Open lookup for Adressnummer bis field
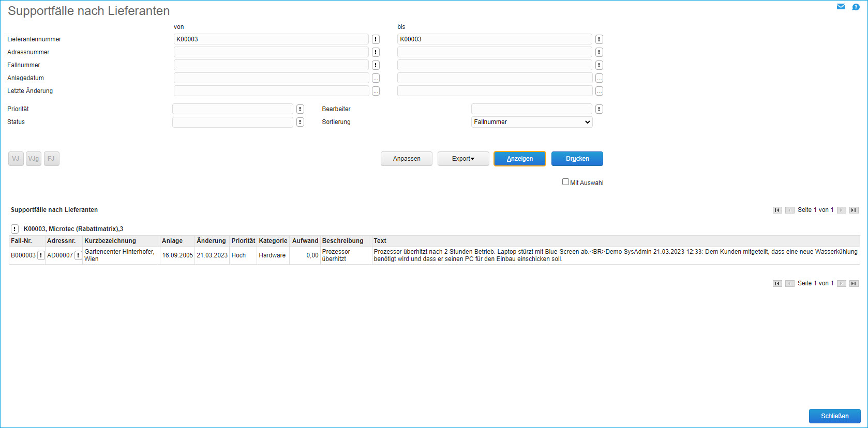 tap(599, 52)
